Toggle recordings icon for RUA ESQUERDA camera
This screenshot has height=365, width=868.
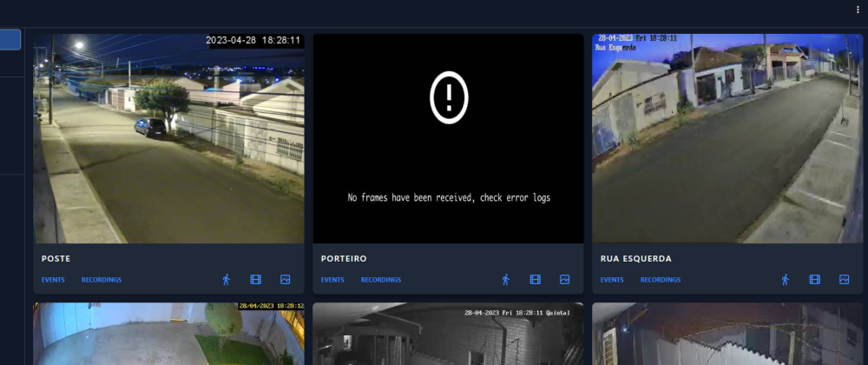coord(815,280)
